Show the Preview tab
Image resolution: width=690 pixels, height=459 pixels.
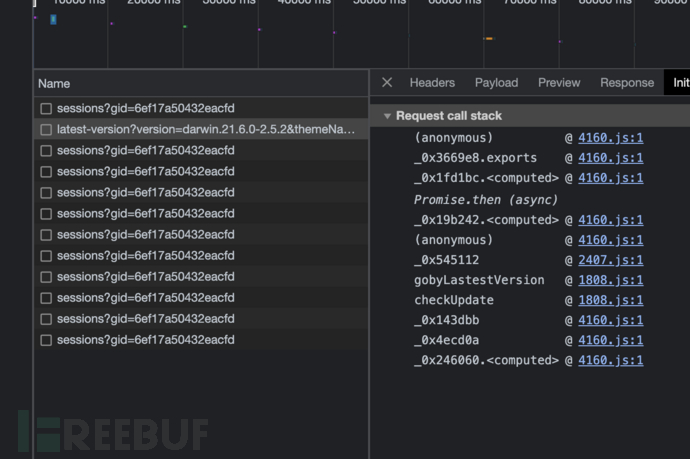click(x=559, y=83)
